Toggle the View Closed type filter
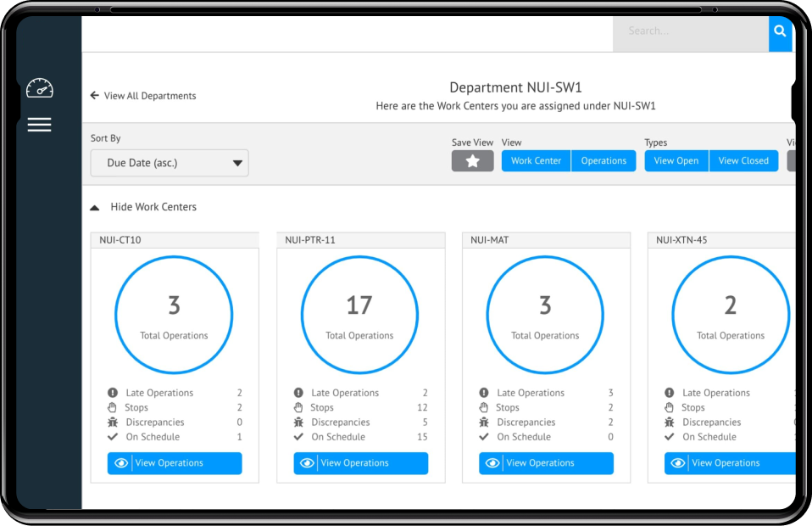 tap(743, 160)
